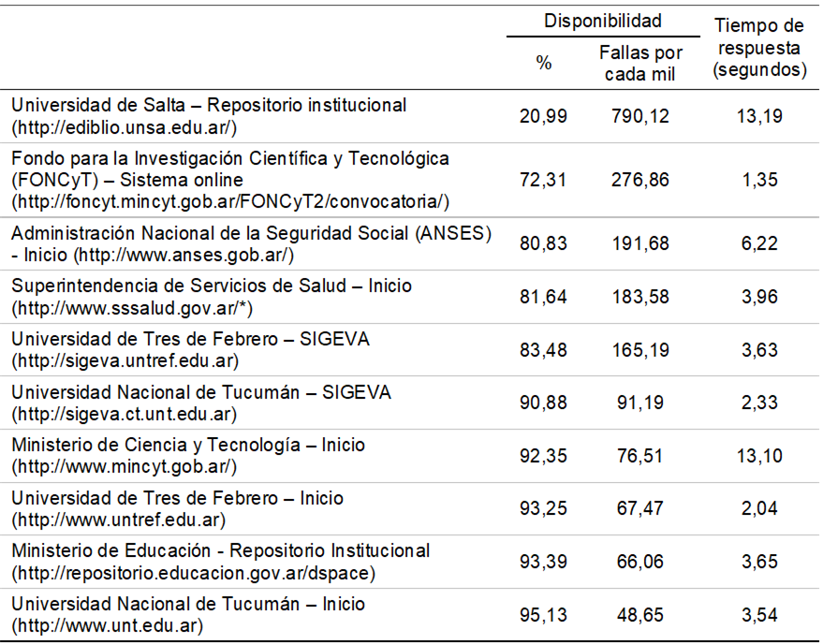
Task: Open the ediblio.unsa.edu.ar link
Action: (125, 126)
